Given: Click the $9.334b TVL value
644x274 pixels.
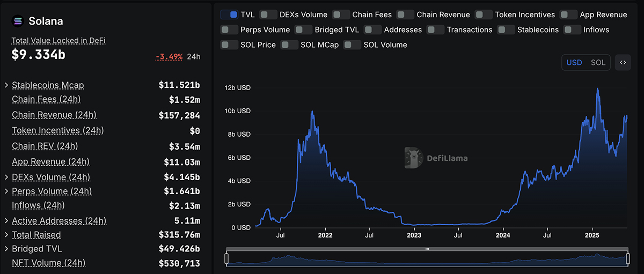Looking at the screenshot, I should pos(39,54).
